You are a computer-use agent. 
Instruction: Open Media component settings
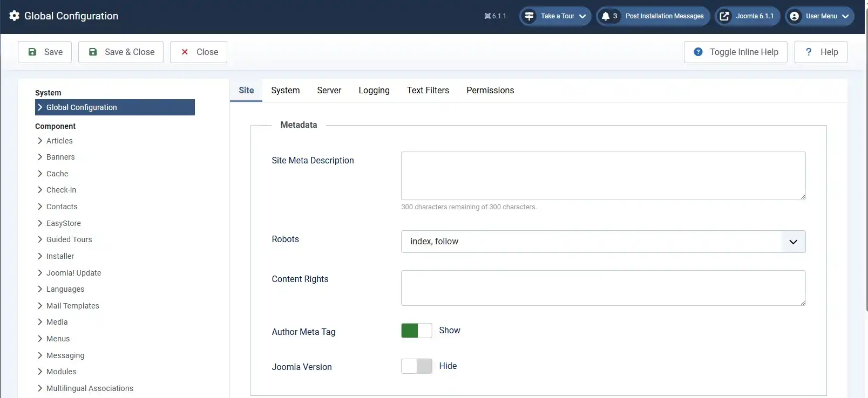[57, 322]
